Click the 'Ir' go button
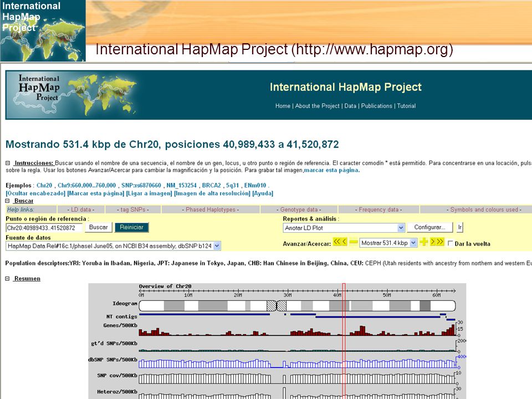532x399 pixels. (x=460, y=227)
